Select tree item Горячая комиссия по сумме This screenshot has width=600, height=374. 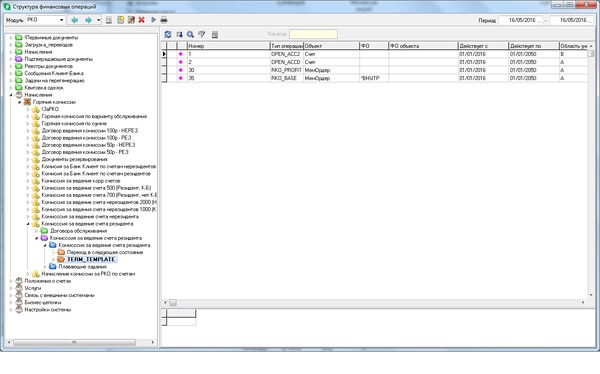pos(74,123)
